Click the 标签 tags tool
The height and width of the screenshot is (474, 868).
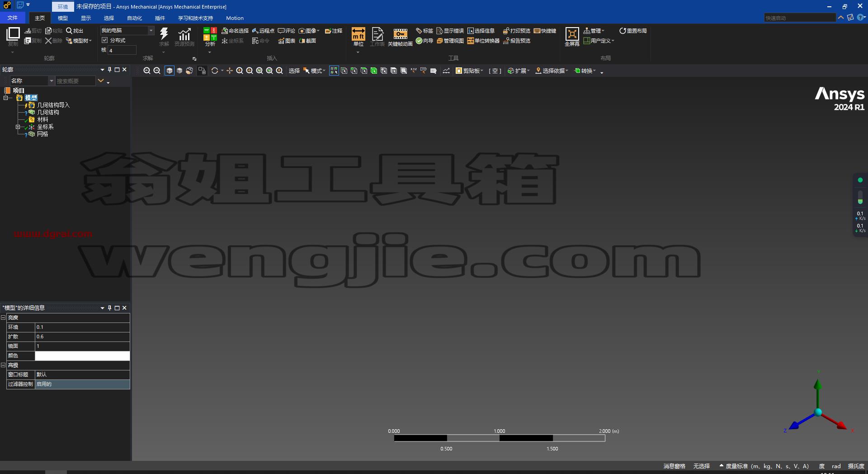coord(425,31)
